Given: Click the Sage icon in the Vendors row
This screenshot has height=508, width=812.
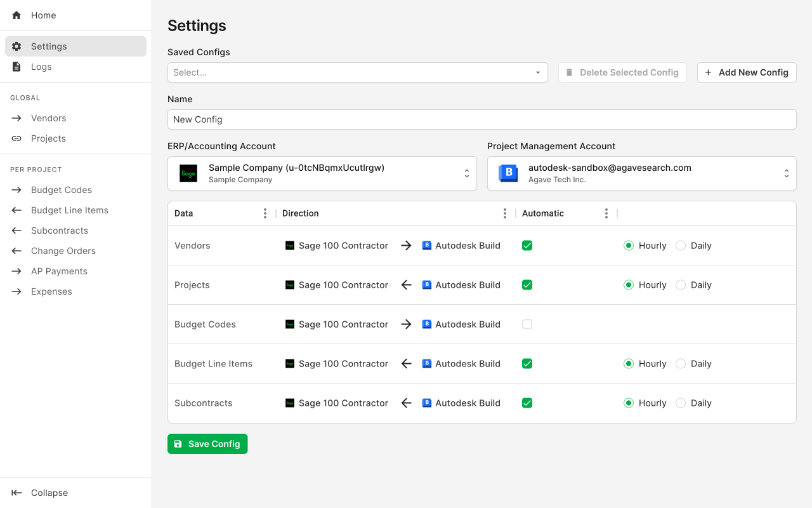Looking at the screenshot, I should point(290,246).
